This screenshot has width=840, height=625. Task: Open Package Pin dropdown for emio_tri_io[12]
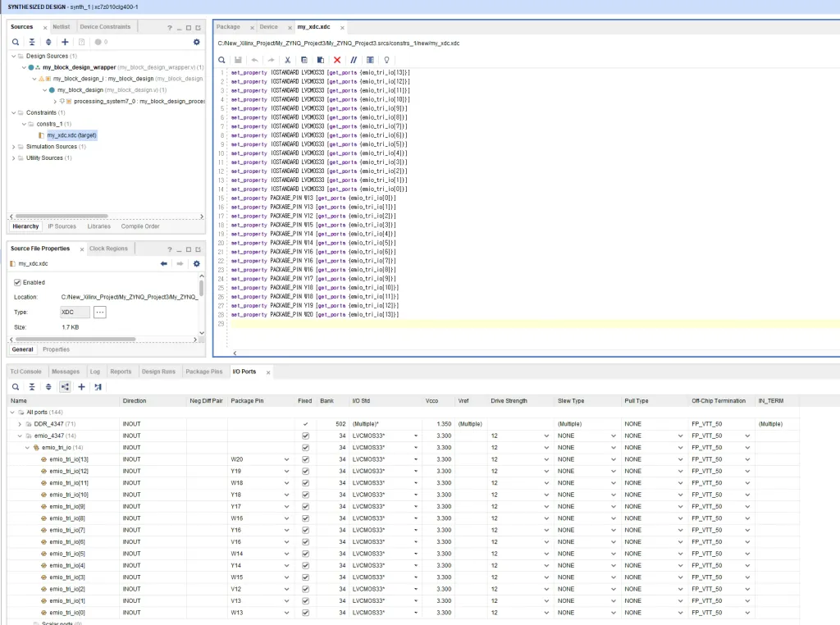[x=286, y=471]
